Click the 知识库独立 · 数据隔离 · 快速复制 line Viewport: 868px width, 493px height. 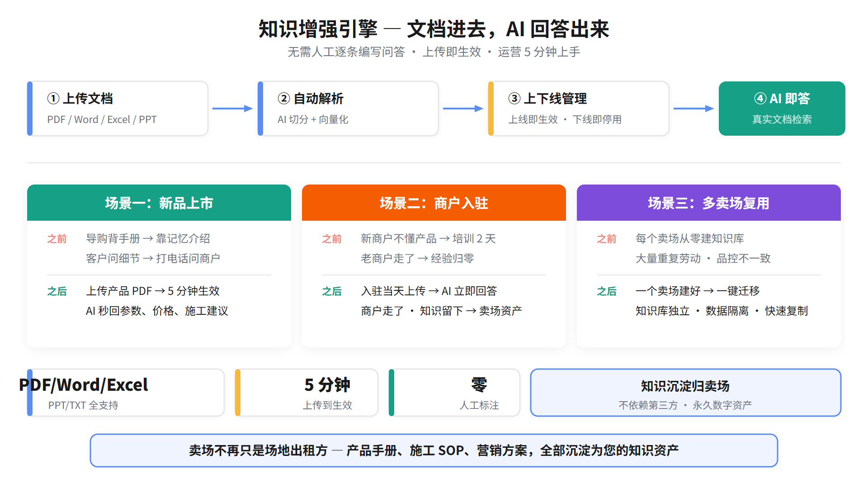(722, 311)
